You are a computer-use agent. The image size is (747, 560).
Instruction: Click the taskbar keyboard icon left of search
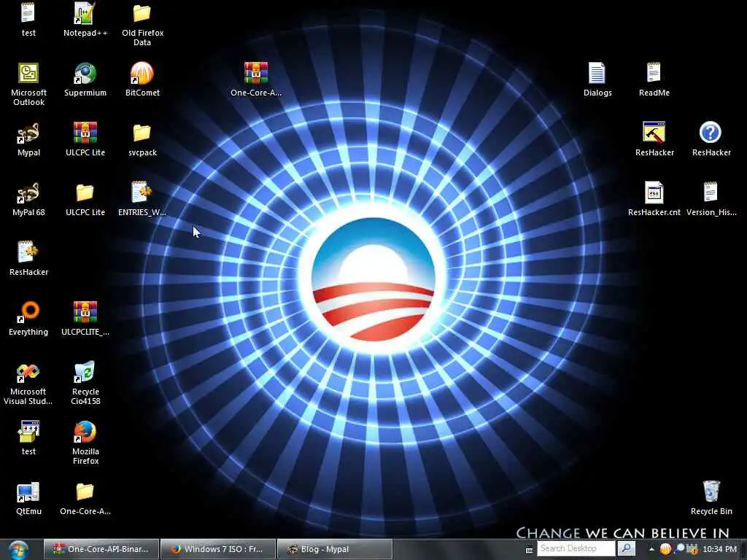tap(530, 550)
